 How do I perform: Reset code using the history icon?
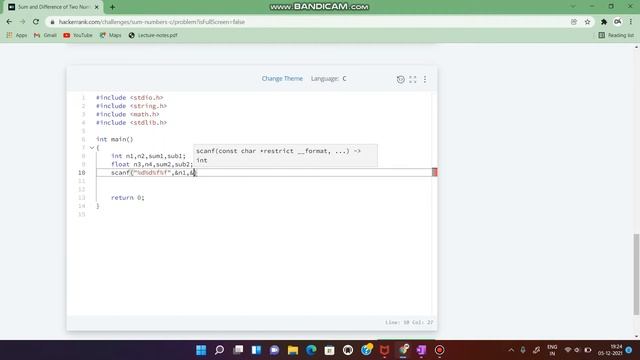pyautogui.click(x=400, y=79)
